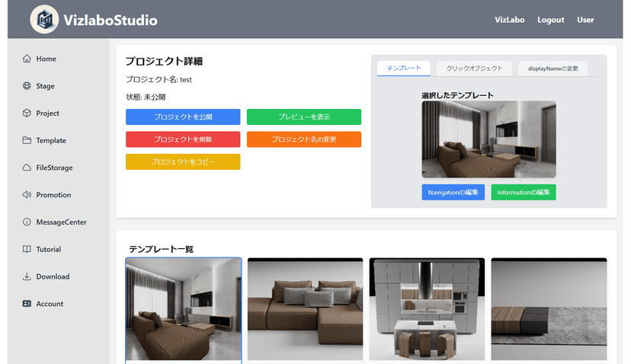Image resolution: width=631 pixels, height=364 pixels.
Task: Open Promotion page
Action: [53, 195]
